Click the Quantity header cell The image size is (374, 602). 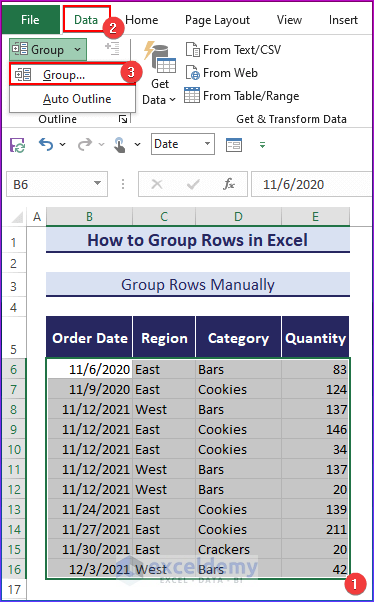[x=315, y=337]
